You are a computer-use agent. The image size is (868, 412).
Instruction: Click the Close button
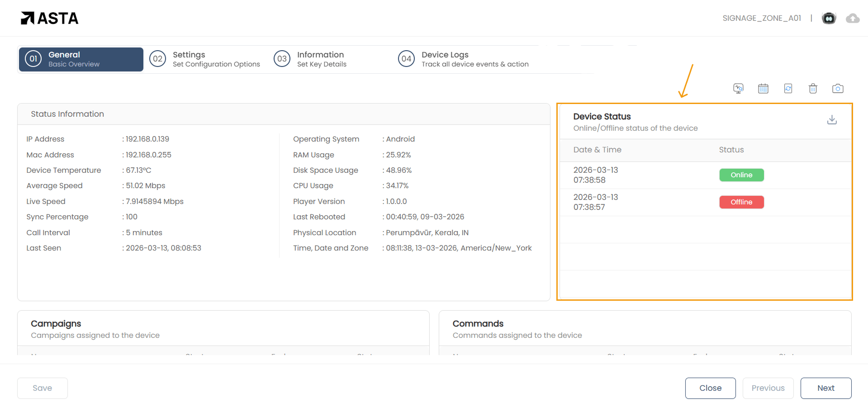(x=710, y=388)
